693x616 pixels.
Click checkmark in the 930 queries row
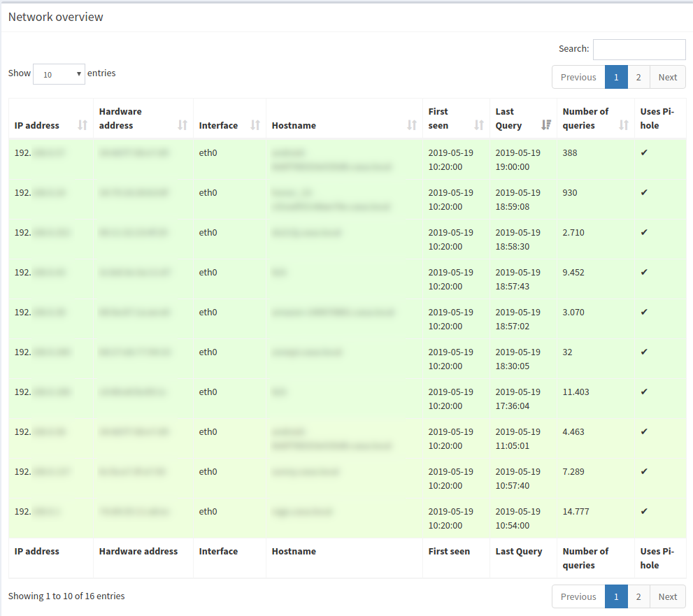click(644, 192)
